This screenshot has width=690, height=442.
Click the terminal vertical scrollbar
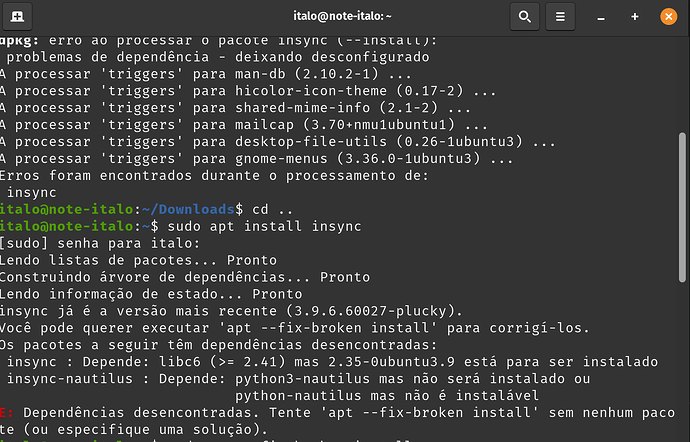[x=683, y=207]
